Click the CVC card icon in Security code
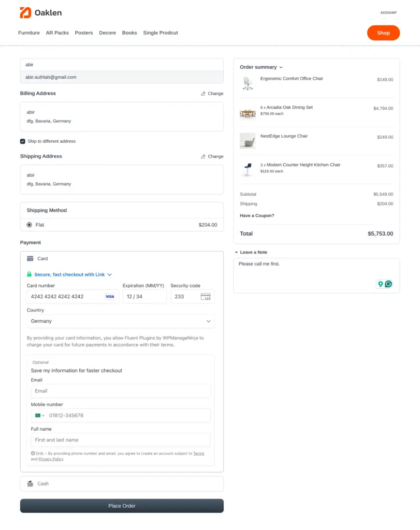420x530 pixels. coord(206,297)
